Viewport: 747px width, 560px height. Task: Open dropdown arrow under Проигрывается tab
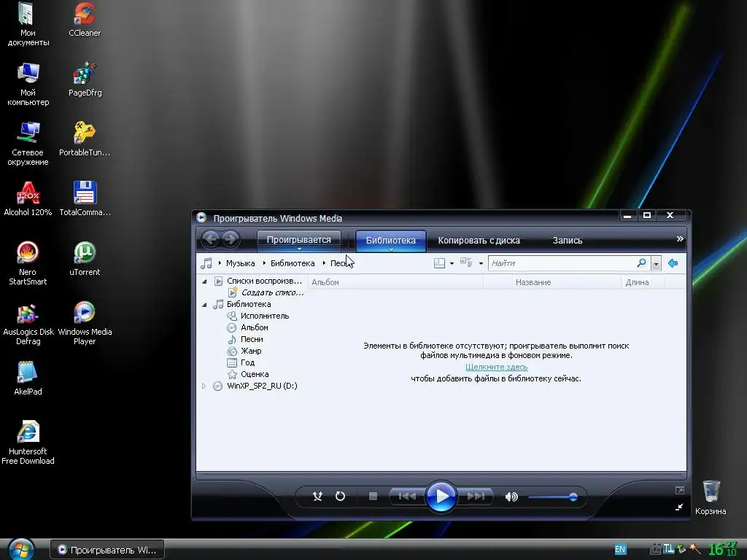point(299,249)
